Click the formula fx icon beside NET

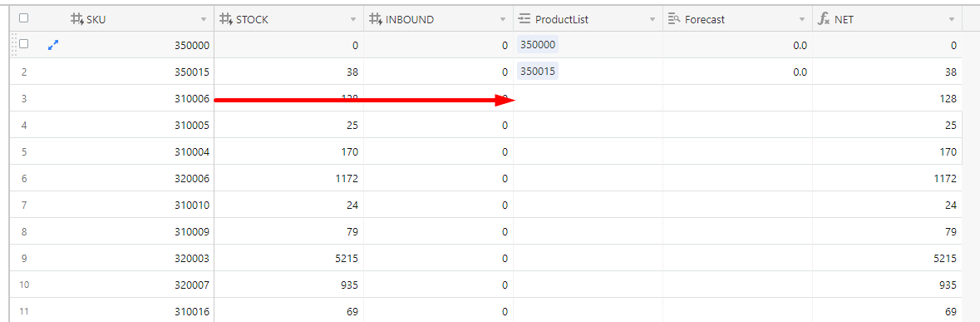[824, 19]
